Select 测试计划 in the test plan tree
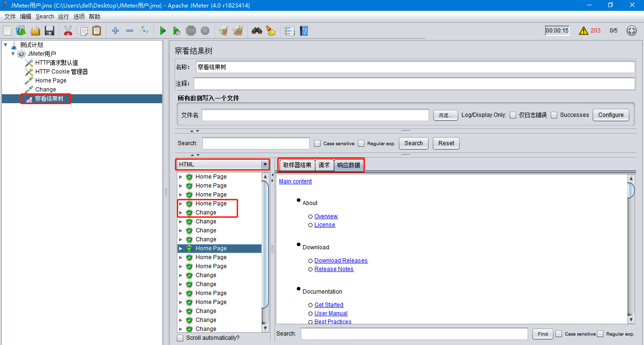 (32, 45)
